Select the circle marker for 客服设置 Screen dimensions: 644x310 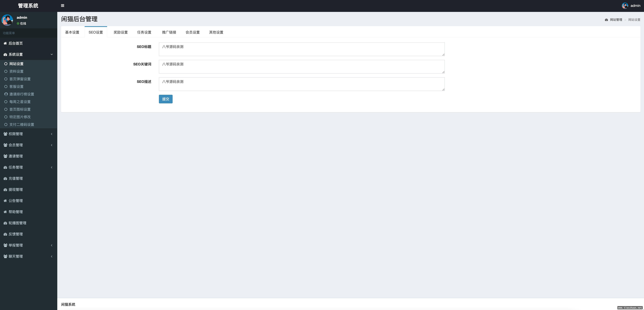(x=6, y=87)
